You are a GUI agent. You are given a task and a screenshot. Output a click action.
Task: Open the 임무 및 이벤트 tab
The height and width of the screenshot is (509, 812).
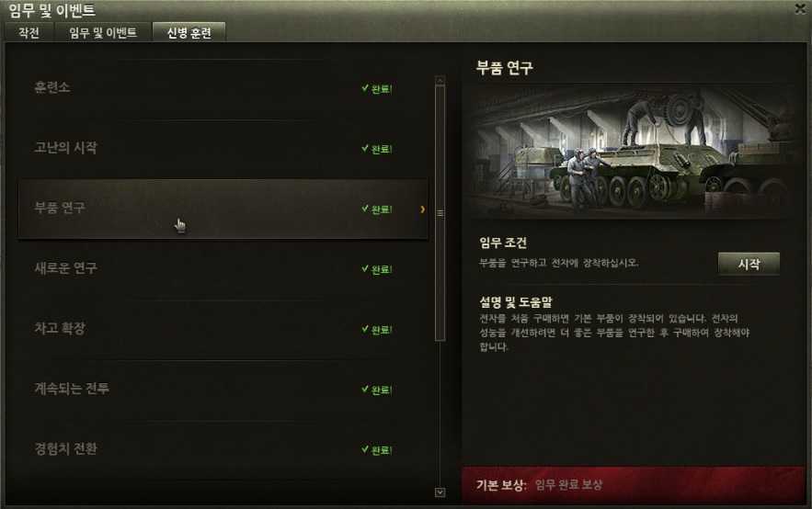(x=103, y=32)
